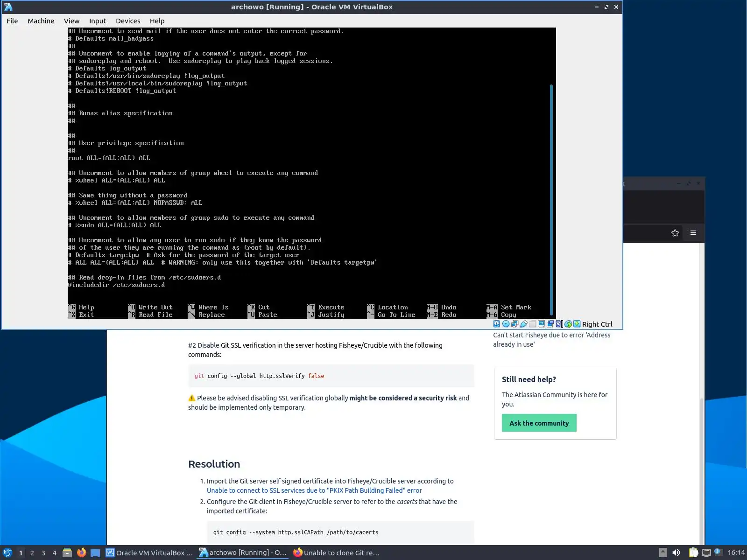Click the Still need help? heading
This screenshot has width=747, height=560.
(x=529, y=379)
